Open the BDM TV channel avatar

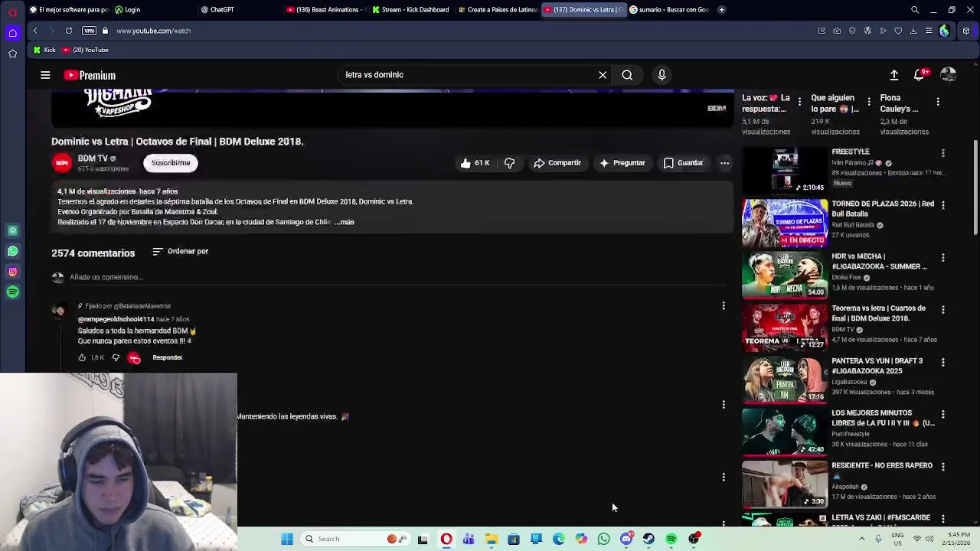(x=62, y=163)
